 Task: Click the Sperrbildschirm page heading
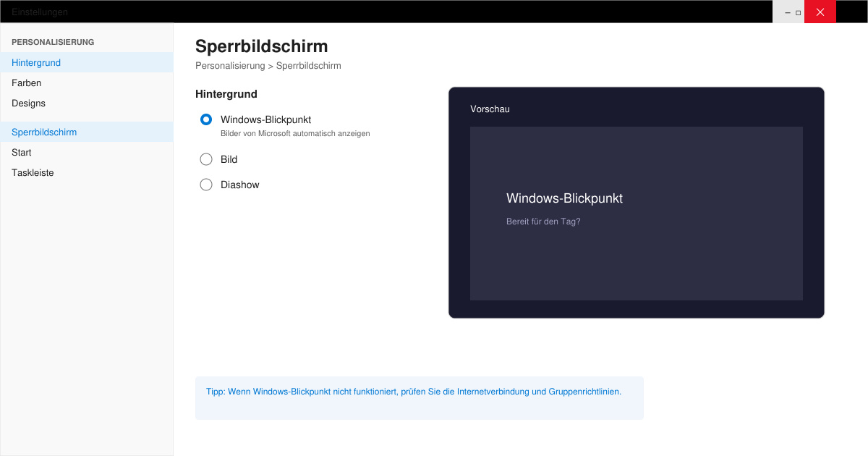[x=262, y=46]
